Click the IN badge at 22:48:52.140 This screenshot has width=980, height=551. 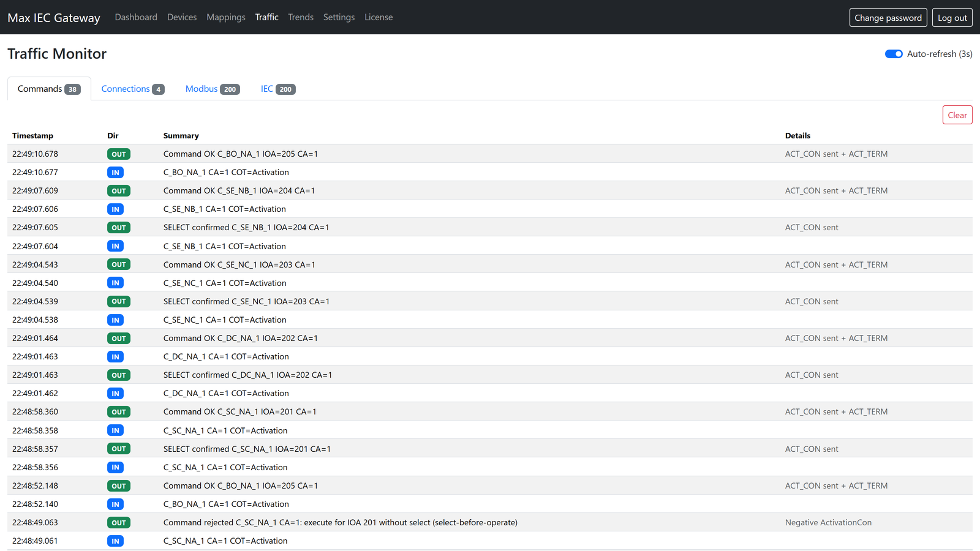(x=115, y=504)
